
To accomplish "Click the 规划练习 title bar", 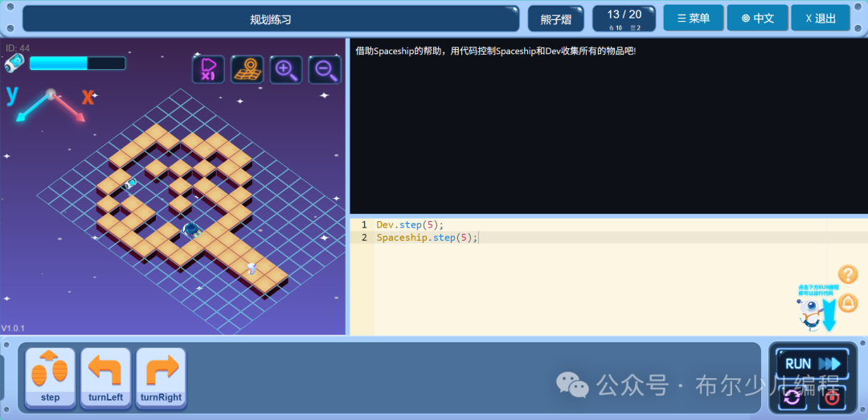I will coord(271,19).
